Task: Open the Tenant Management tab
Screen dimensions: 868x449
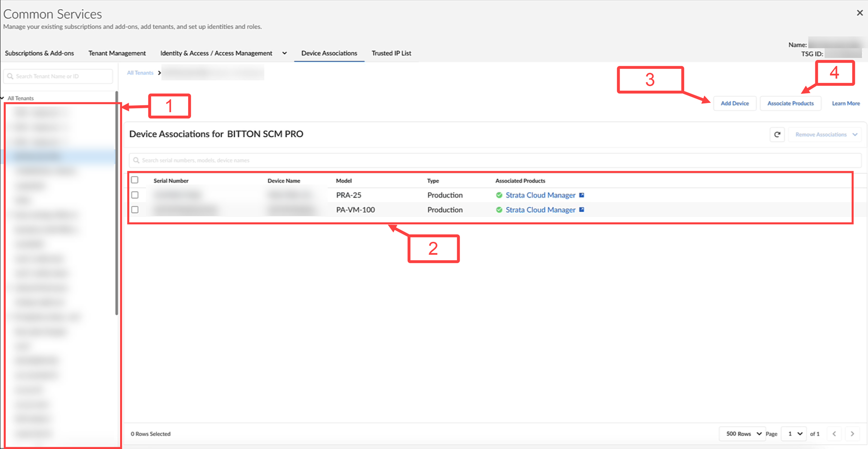Action: click(117, 53)
